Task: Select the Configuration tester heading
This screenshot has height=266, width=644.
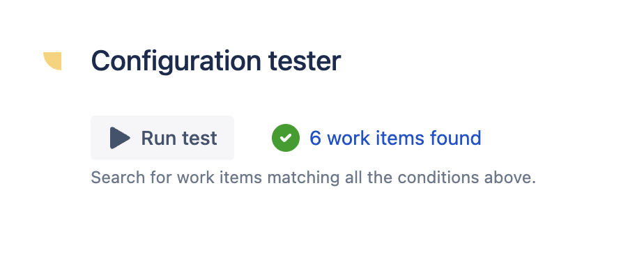Action: [x=215, y=61]
